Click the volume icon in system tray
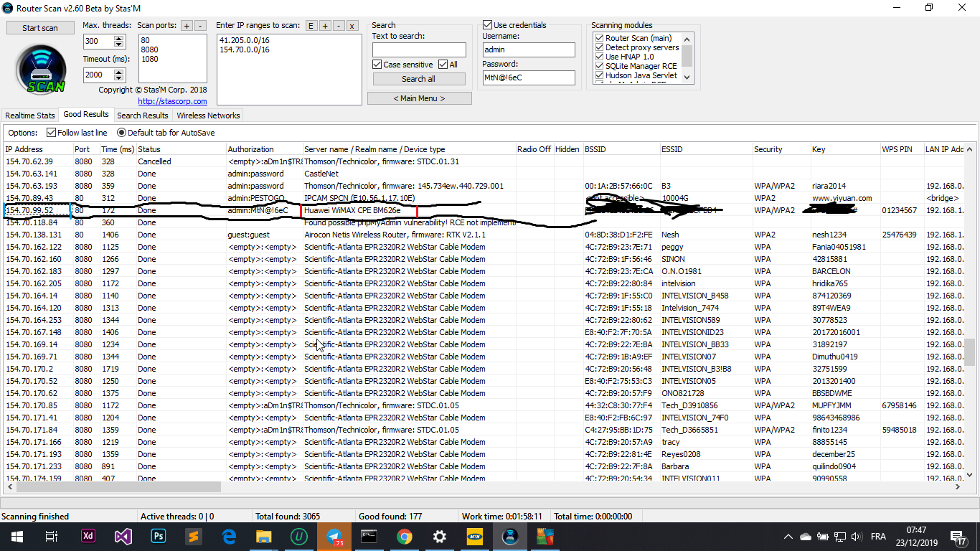This screenshot has width=980, height=551. pyautogui.click(x=855, y=537)
